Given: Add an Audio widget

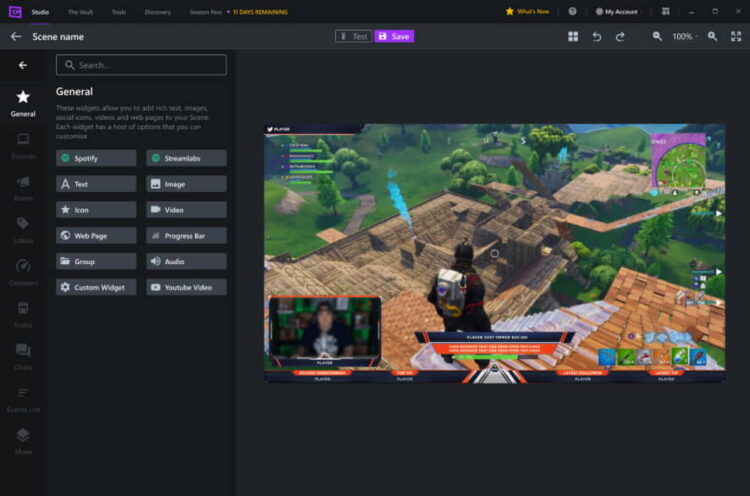Looking at the screenshot, I should 187,261.
